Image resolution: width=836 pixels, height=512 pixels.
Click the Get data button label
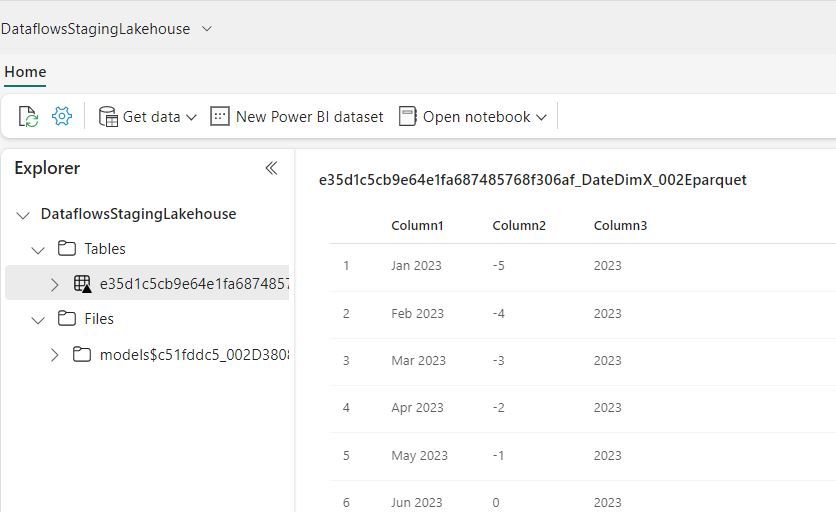point(151,117)
